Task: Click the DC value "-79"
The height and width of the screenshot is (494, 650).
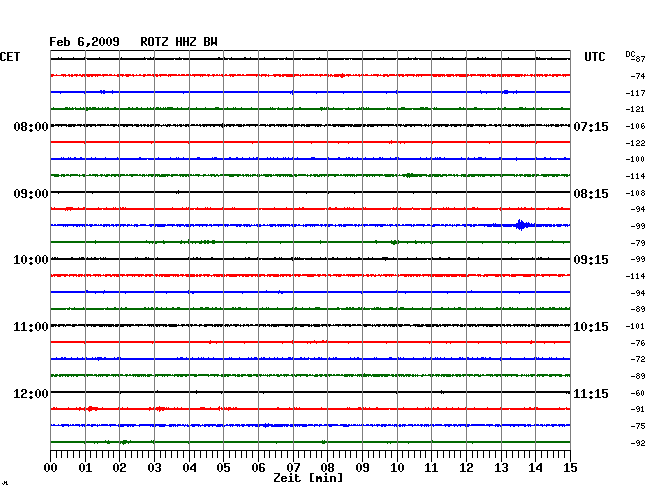Action: click(x=638, y=243)
